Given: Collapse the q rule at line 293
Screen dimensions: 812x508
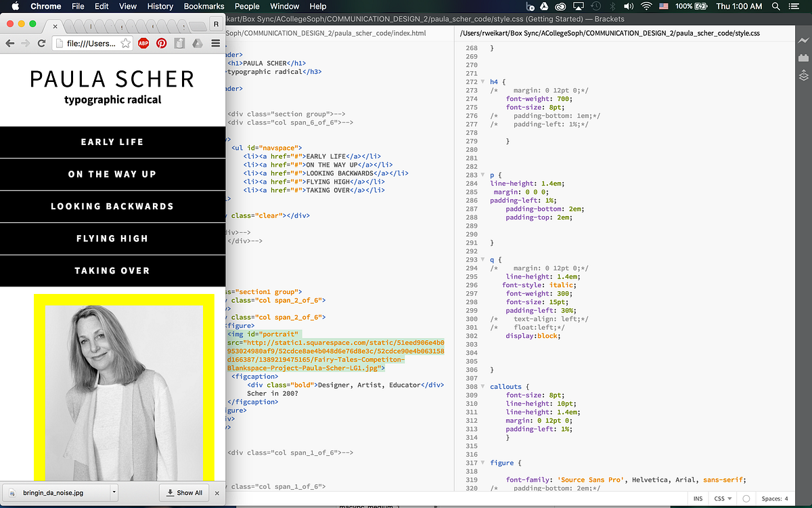Looking at the screenshot, I should pyautogui.click(x=482, y=259).
